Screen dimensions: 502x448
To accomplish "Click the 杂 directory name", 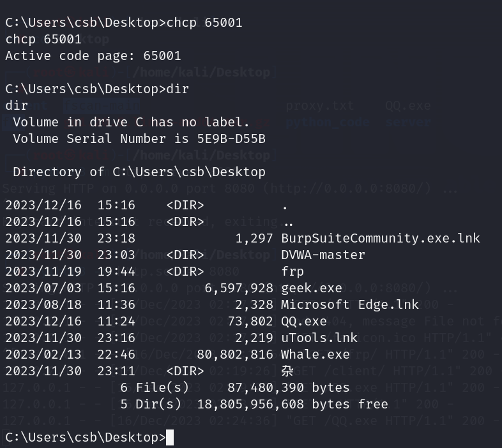I will tap(287, 371).
